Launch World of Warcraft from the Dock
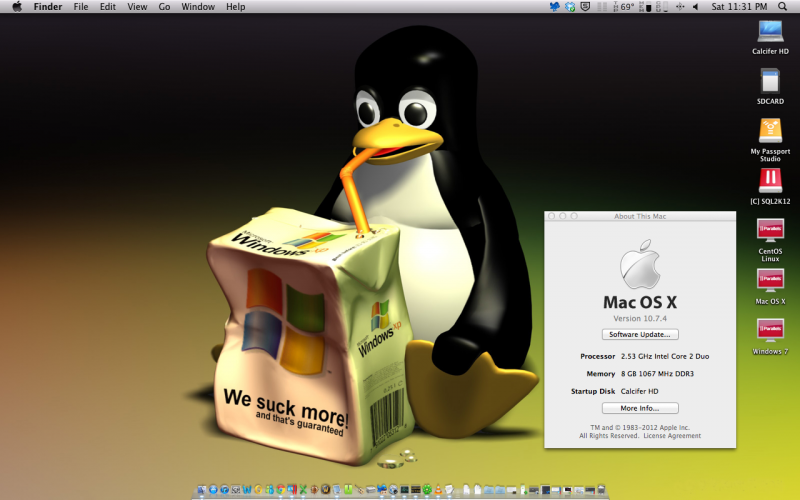The width and height of the screenshot is (800, 500). [326, 490]
